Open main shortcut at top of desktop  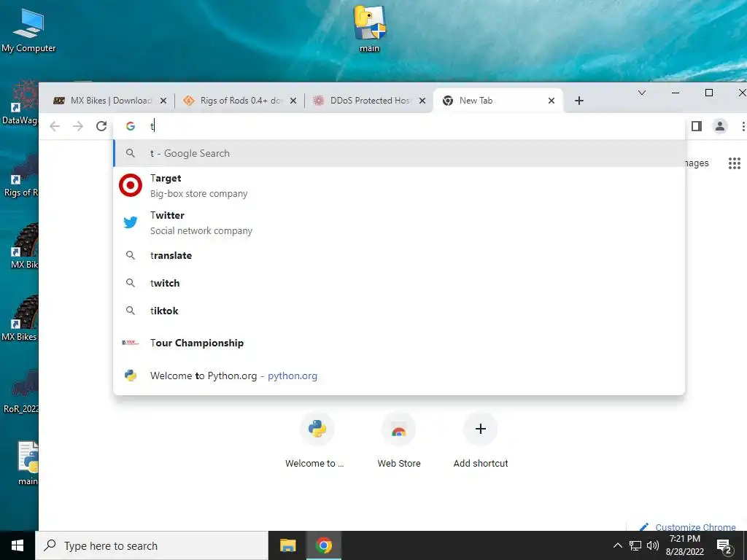[x=370, y=28]
